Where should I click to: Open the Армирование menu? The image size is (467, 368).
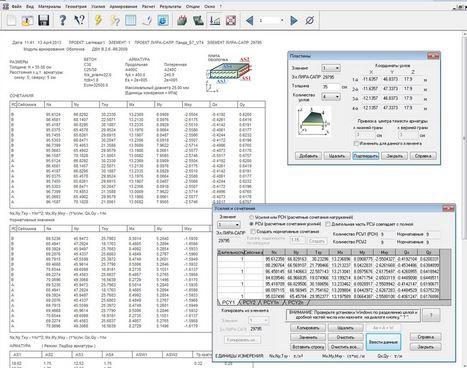click(x=123, y=6)
